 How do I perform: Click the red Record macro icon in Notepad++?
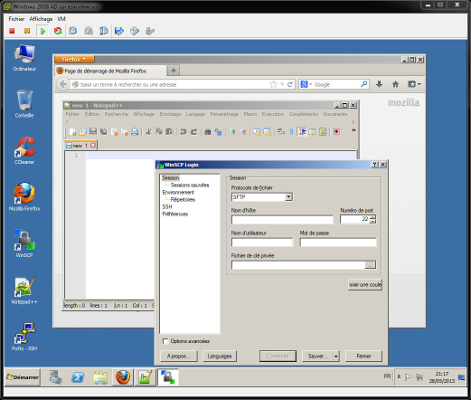(x=336, y=132)
